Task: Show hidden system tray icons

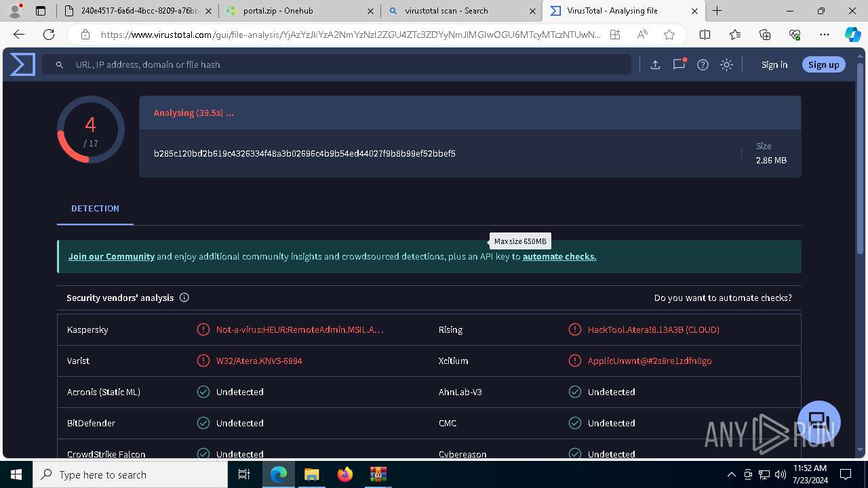Action: [731, 474]
